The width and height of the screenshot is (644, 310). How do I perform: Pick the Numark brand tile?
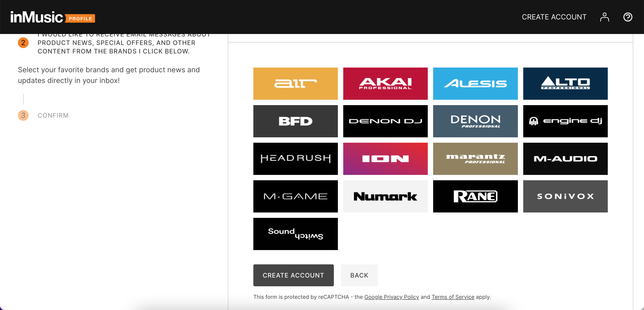[x=385, y=196]
